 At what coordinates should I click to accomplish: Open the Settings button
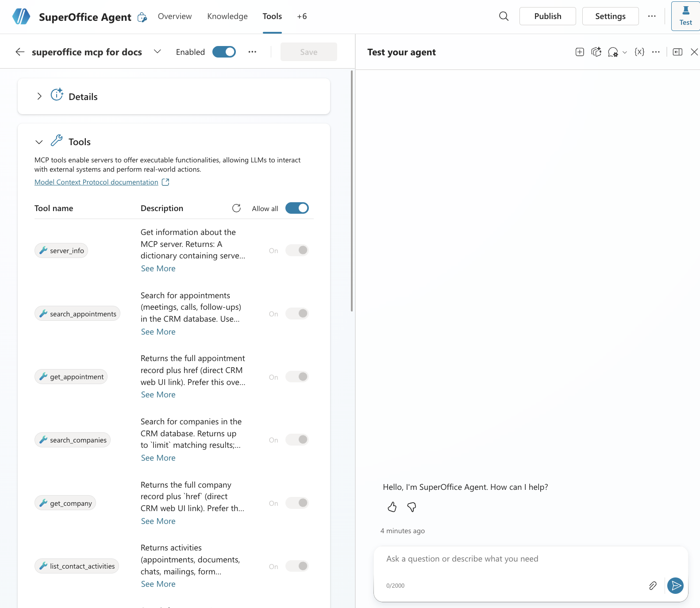click(x=610, y=16)
